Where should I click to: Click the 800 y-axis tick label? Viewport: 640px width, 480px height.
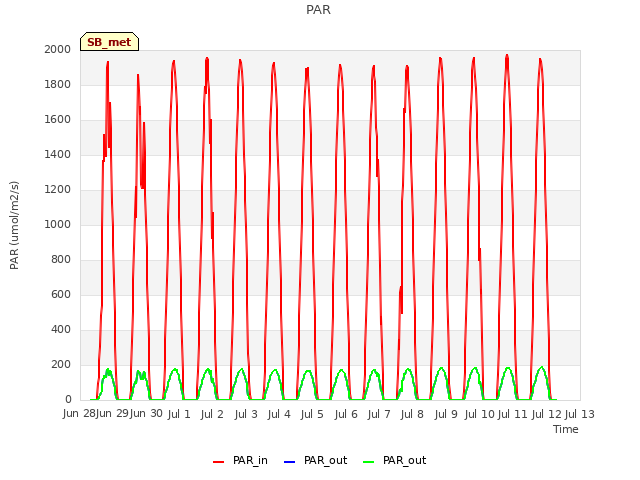tap(61, 260)
